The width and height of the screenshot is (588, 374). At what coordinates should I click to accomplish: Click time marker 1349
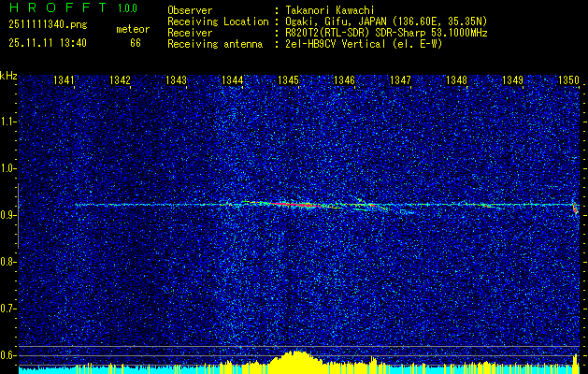pyautogui.click(x=512, y=79)
